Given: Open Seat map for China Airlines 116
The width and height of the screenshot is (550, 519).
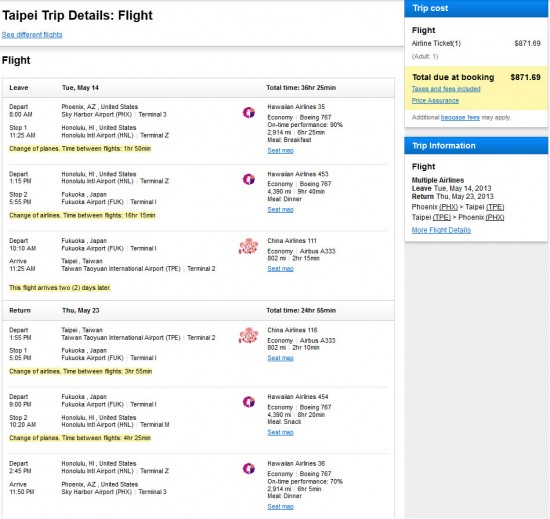Looking at the screenshot, I should click(280, 358).
